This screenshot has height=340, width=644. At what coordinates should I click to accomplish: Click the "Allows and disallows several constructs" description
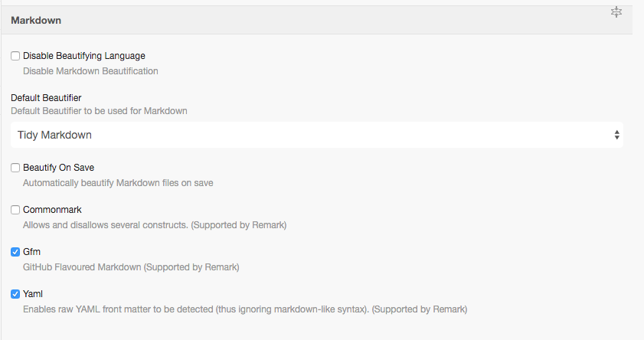pyautogui.click(x=154, y=225)
